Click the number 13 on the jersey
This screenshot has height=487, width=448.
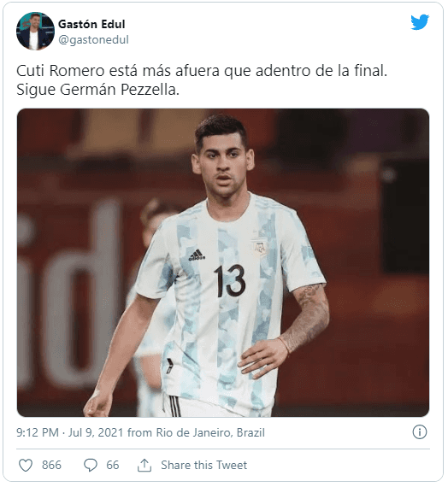pyautogui.click(x=230, y=281)
